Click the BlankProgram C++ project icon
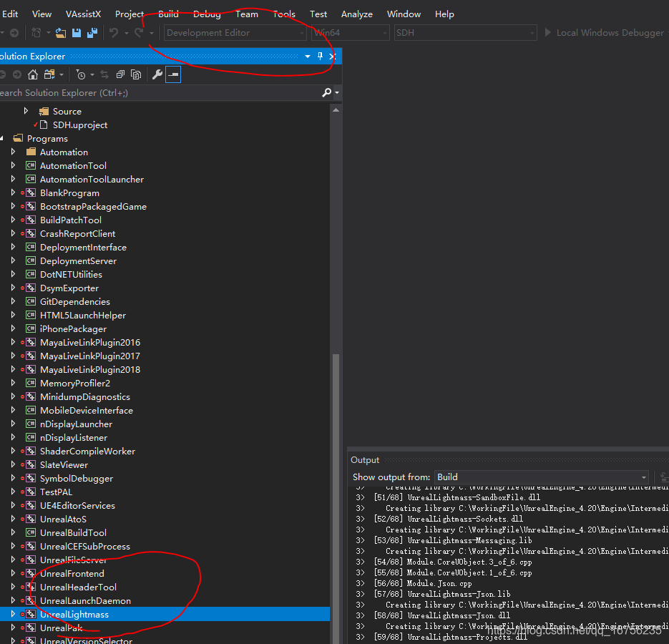Image resolution: width=669 pixels, height=644 pixels. point(31,193)
